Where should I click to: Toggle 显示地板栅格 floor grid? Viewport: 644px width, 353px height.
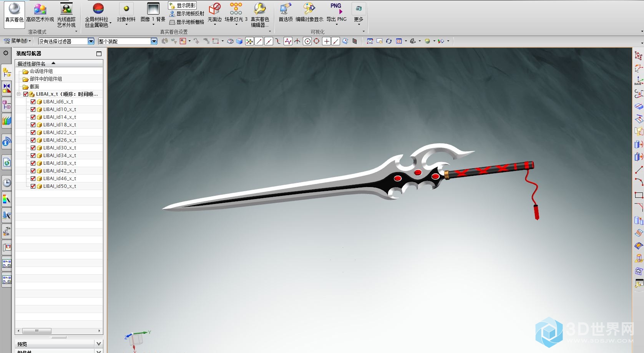[187, 22]
